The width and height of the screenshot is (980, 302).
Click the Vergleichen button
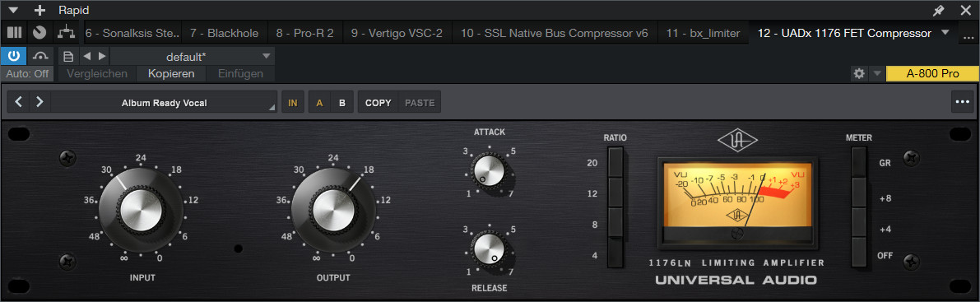click(97, 74)
